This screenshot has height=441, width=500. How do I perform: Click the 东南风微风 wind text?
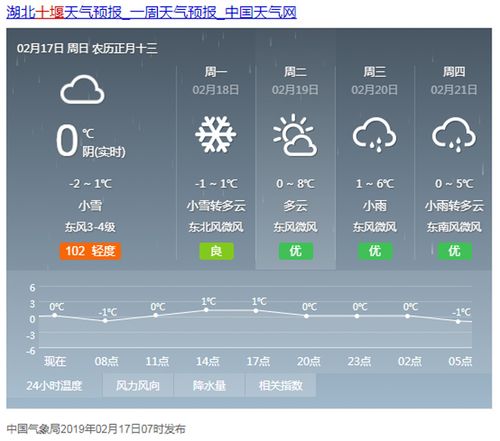click(x=454, y=227)
